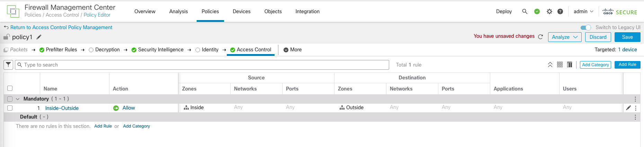Click the green deployment status icon
The height and width of the screenshot is (147, 644).
tap(537, 11)
